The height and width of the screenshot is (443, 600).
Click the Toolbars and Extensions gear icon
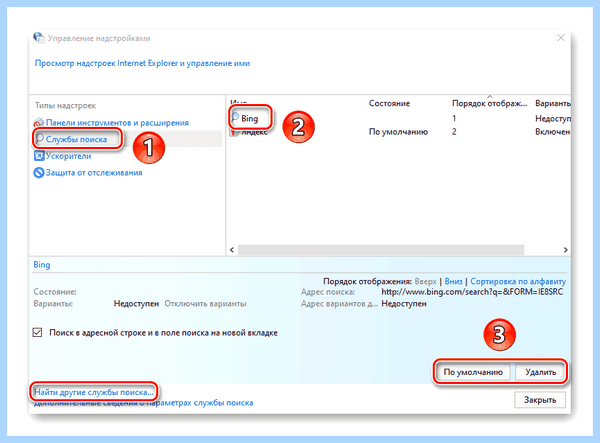[x=39, y=123]
